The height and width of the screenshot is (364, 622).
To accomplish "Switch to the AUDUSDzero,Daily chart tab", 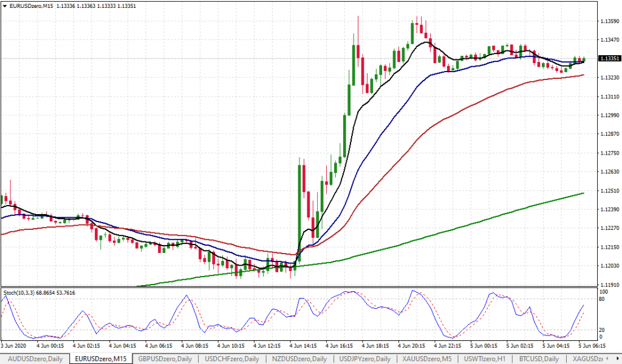I will pos(35,359).
